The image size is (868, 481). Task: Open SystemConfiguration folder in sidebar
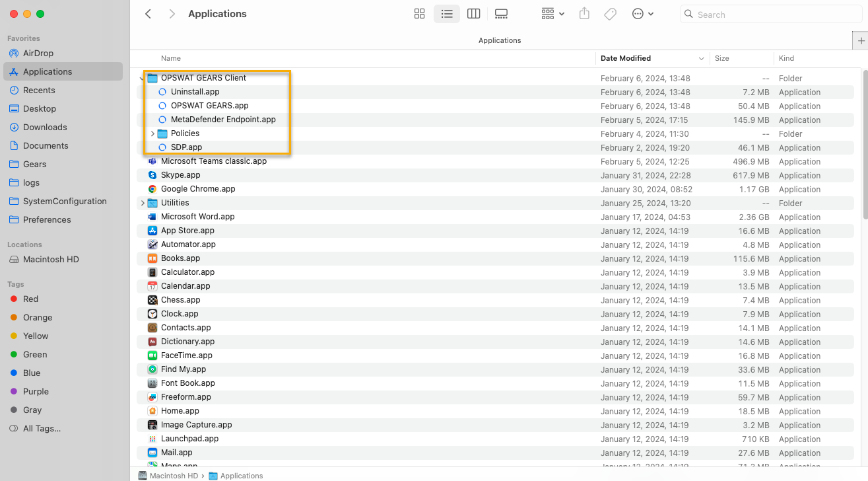pos(63,201)
